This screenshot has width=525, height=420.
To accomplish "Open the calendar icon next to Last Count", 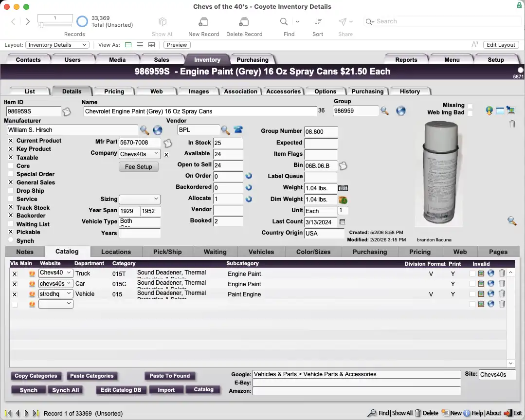I will pyautogui.click(x=342, y=222).
